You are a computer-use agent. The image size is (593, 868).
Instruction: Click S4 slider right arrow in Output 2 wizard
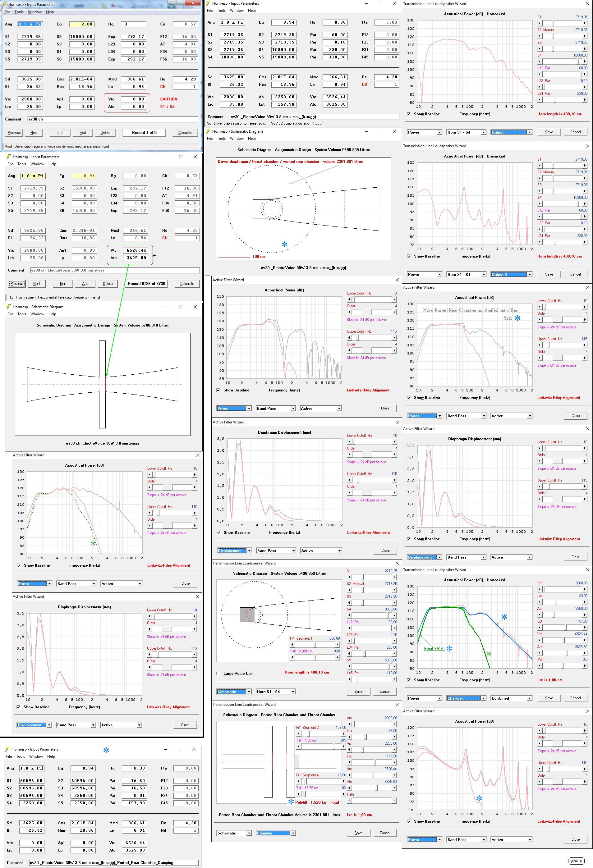point(585,203)
